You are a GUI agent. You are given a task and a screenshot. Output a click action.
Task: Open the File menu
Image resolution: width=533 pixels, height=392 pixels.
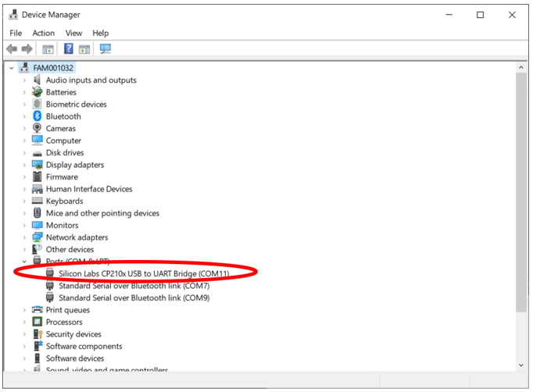(x=16, y=33)
